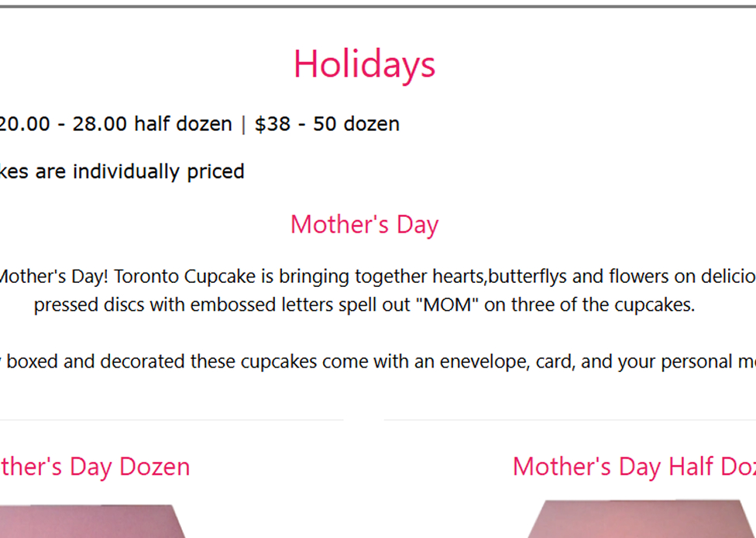The width and height of the screenshot is (756, 538).
Task: Open the Mother's Day Dozen link
Action: 94,467
